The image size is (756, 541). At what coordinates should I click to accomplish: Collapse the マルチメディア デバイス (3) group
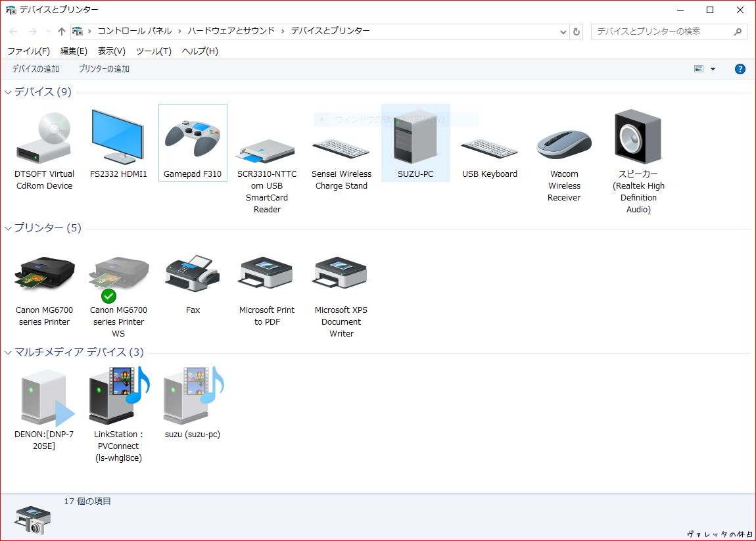(8, 352)
